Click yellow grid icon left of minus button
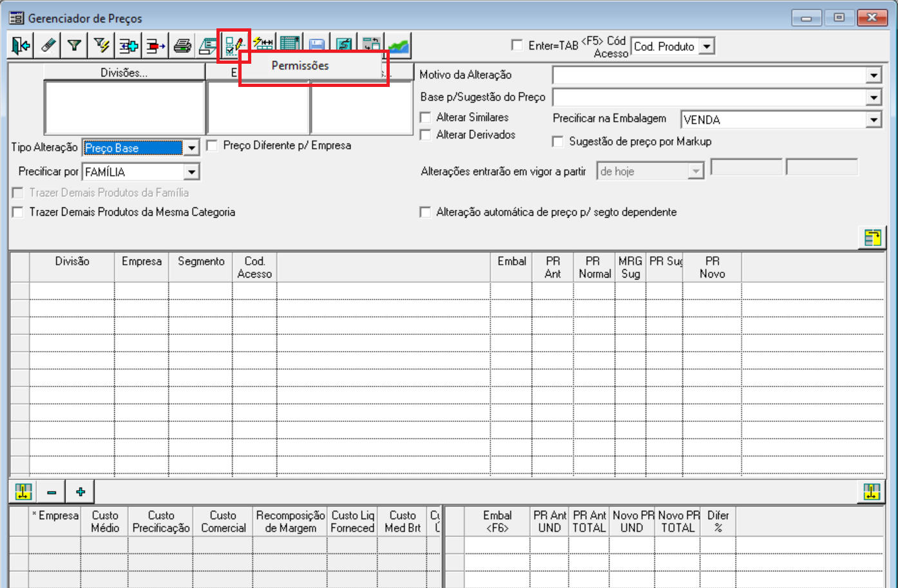 point(24,492)
